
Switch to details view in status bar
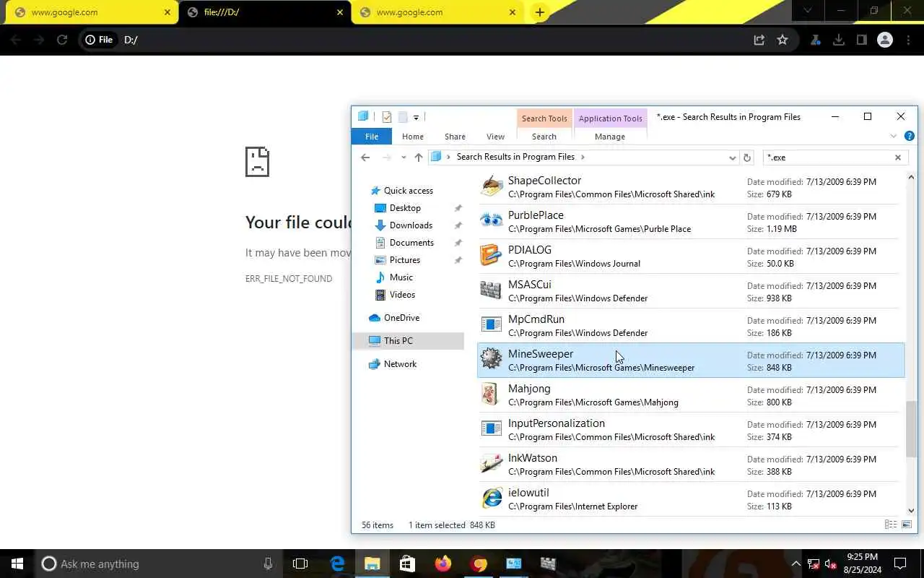891,525
